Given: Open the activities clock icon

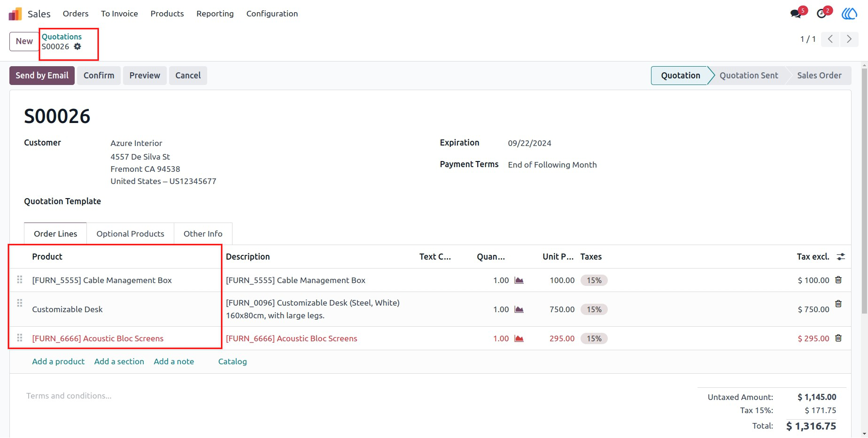Looking at the screenshot, I should [821, 14].
